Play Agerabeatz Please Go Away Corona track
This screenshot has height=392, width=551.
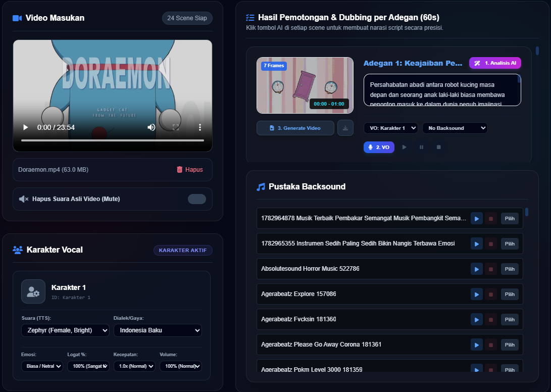point(476,345)
